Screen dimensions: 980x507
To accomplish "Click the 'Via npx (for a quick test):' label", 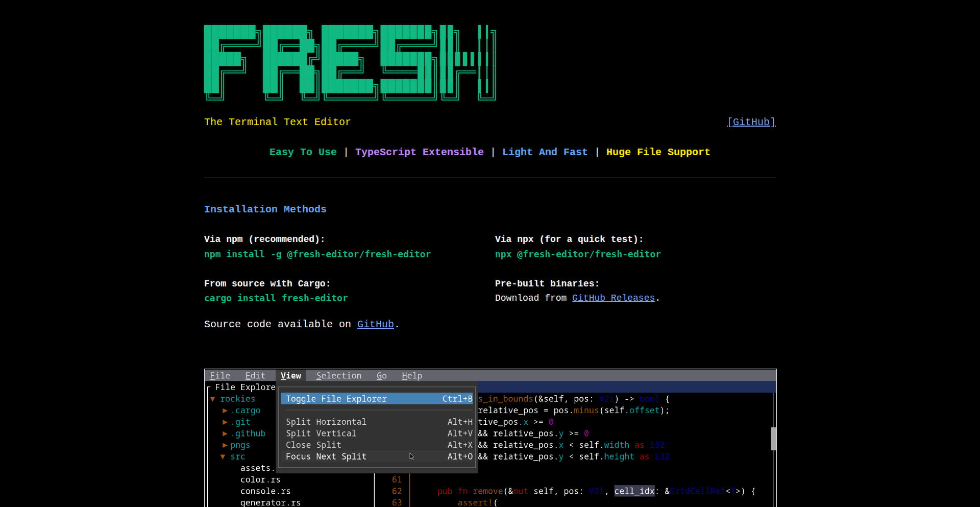I will coord(569,239).
